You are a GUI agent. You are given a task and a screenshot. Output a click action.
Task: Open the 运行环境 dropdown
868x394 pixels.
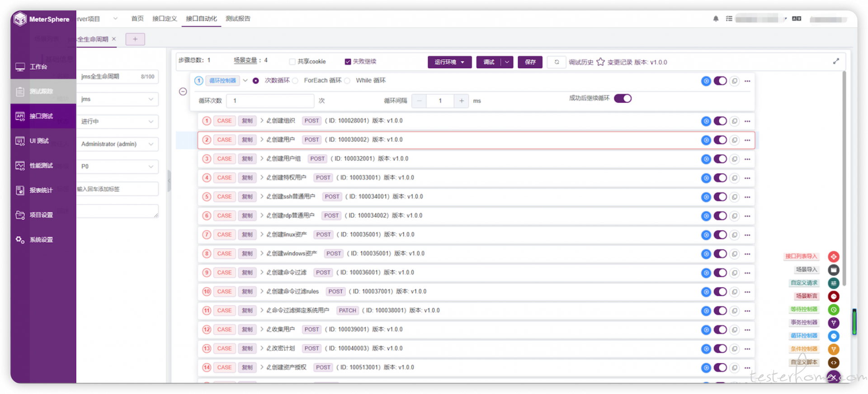(449, 62)
